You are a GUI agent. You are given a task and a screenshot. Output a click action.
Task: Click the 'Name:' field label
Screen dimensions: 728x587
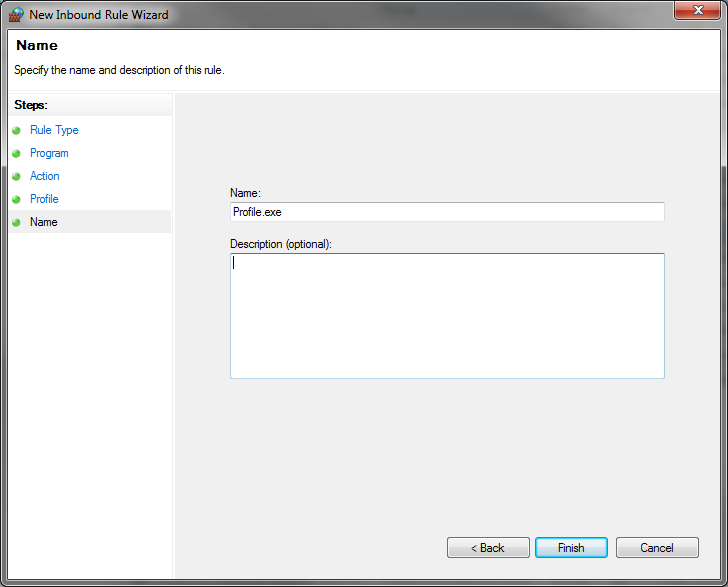click(245, 193)
